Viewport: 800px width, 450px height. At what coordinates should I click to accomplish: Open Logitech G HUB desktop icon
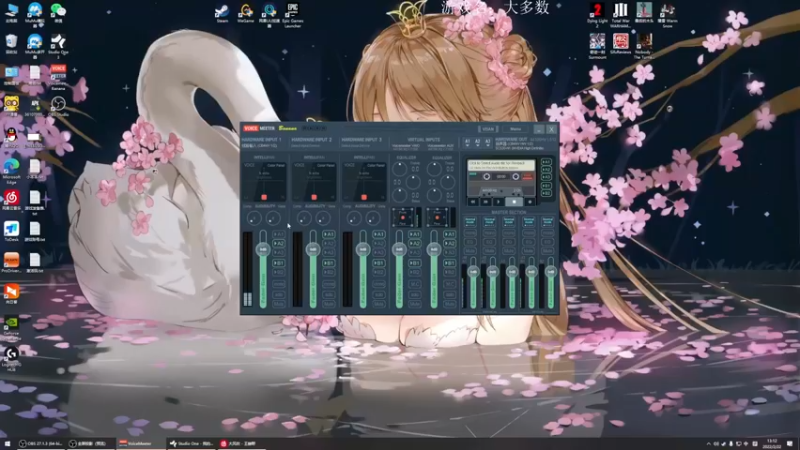pos(11,359)
